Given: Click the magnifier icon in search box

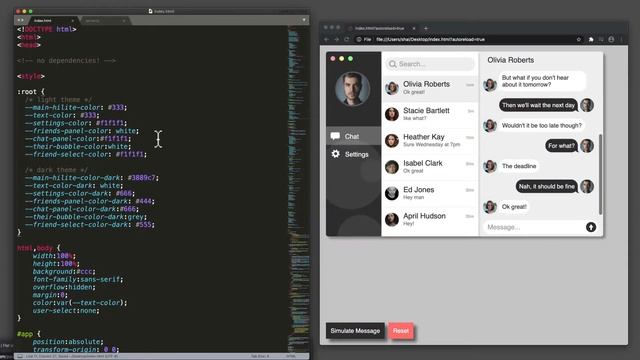Looking at the screenshot, I should [x=393, y=64].
